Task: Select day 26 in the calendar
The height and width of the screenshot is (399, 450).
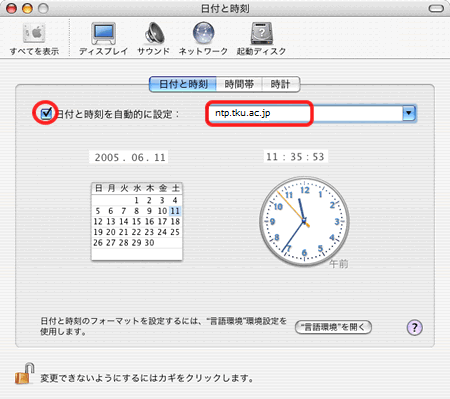Action: coord(98,243)
